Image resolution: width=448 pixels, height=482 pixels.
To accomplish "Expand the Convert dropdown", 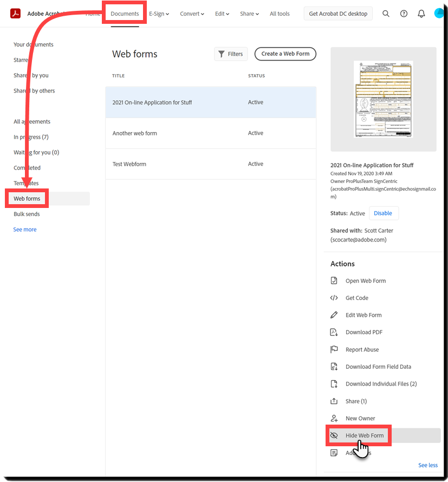I will point(192,14).
